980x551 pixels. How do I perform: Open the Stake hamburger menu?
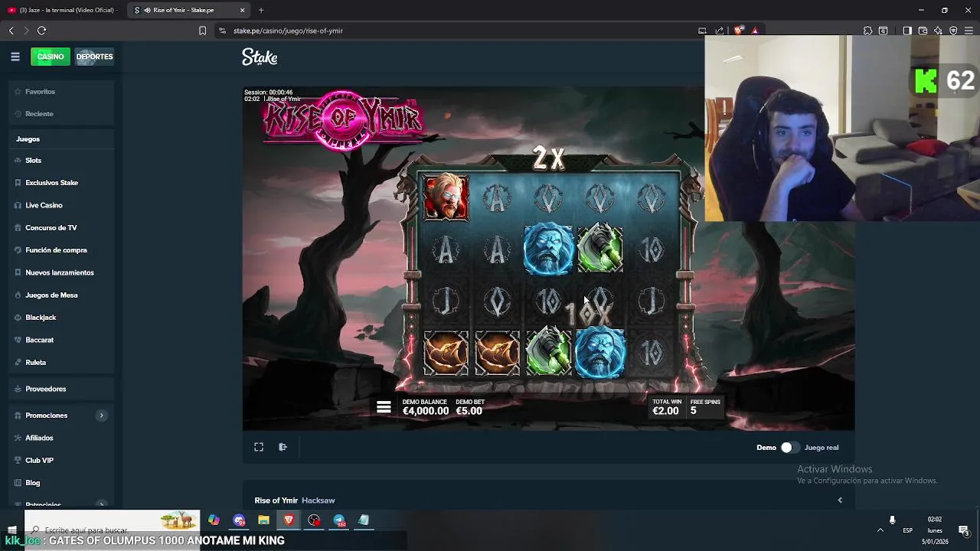click(15, 57)
